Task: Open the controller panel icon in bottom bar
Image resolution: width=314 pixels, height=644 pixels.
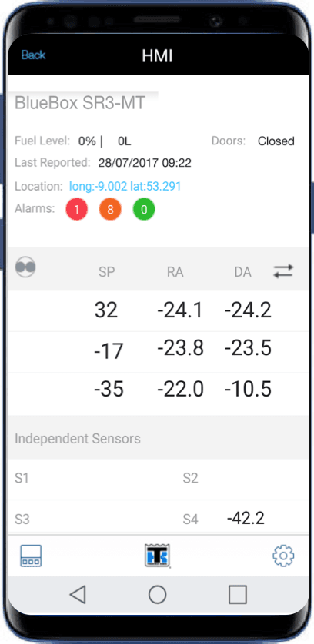Action: click(x=31, y=556)
